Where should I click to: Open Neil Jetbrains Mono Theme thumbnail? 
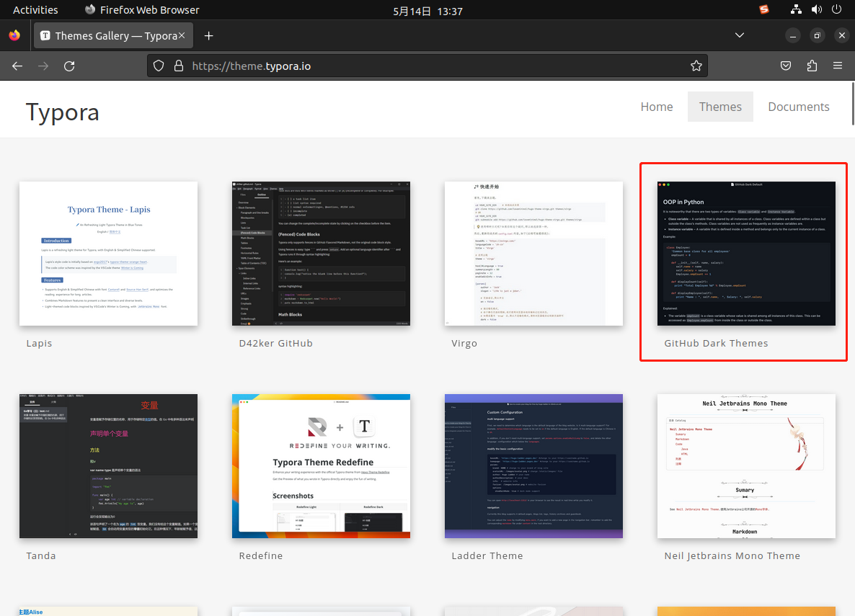click(x=746, y=466)
